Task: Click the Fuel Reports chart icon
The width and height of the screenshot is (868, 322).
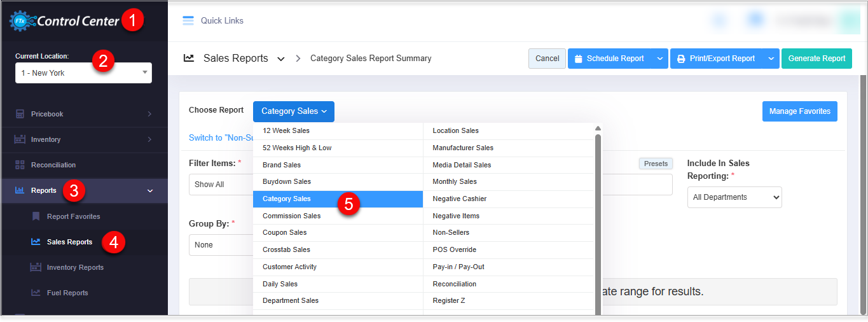Action: pos(36,293)
